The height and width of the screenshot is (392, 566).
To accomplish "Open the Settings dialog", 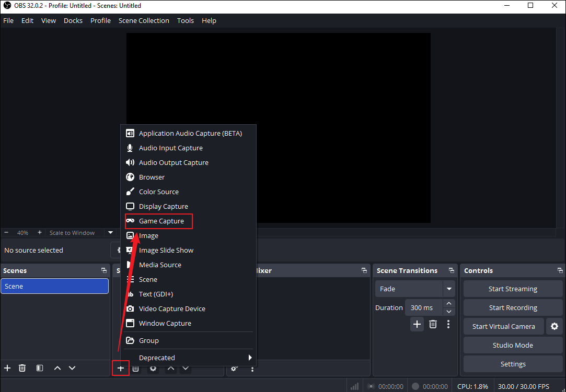I will click(513, 364).
